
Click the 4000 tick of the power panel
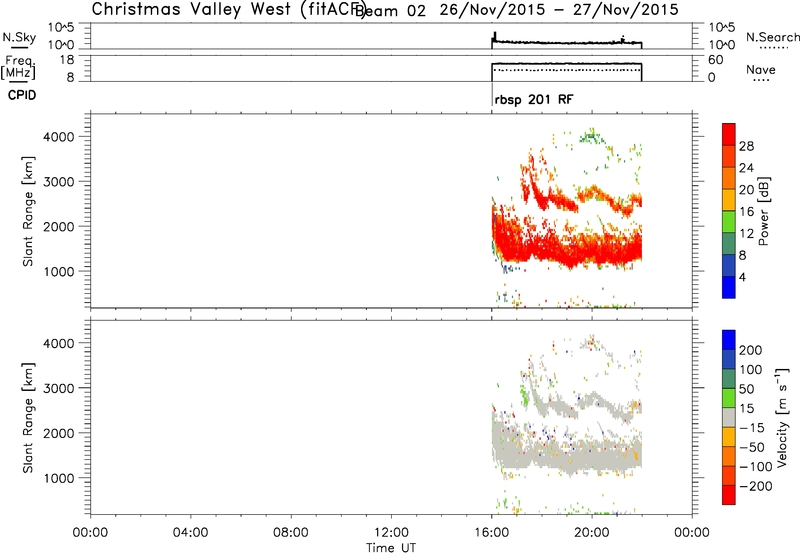coord(59,137)
